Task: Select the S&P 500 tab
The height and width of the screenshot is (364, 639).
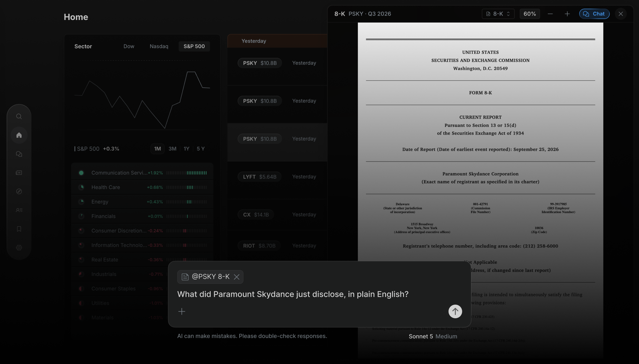Action: [194, 46]
